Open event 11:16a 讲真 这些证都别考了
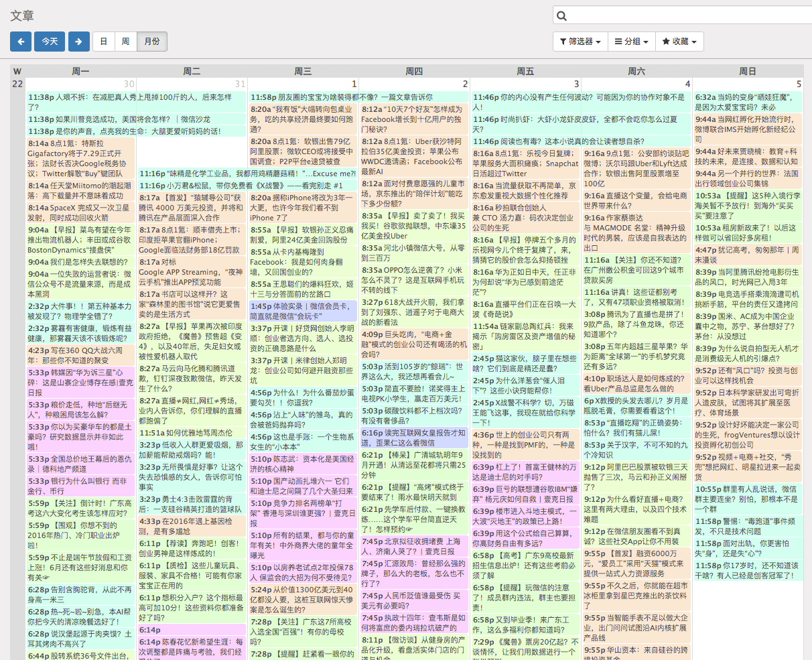The width and height of the screenshot is (812, 660). 636,297
